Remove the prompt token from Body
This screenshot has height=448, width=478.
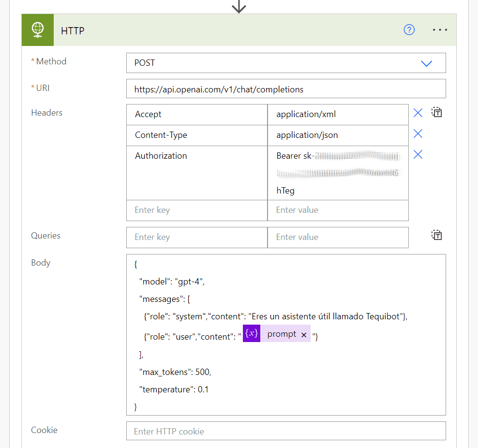[304, 335]
